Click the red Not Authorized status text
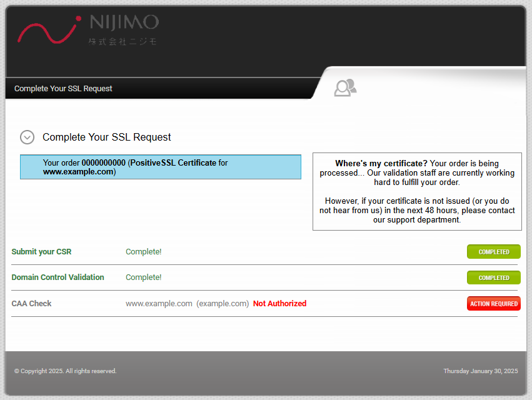The width and height of the screenshot is (532, 400). coord(279,304)
